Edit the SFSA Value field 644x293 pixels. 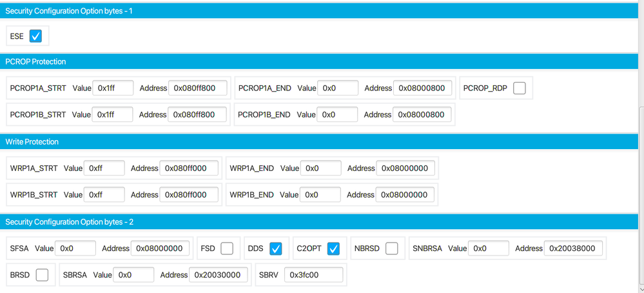pyautogui.click(x=75, y=248)
